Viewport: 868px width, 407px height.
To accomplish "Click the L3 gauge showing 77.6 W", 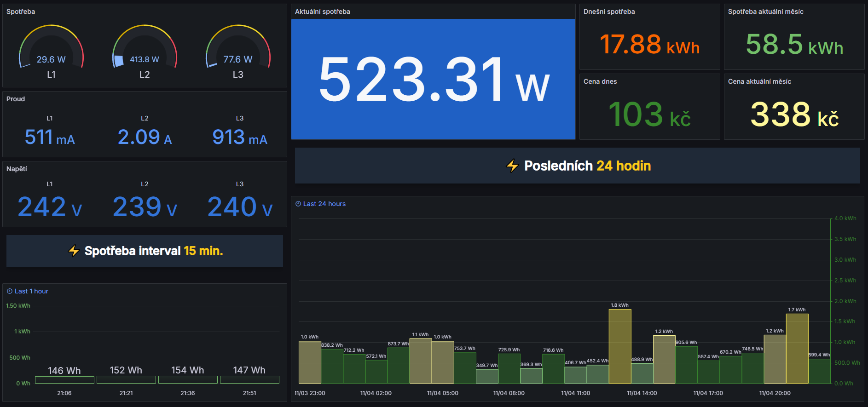I will [238, 50].
